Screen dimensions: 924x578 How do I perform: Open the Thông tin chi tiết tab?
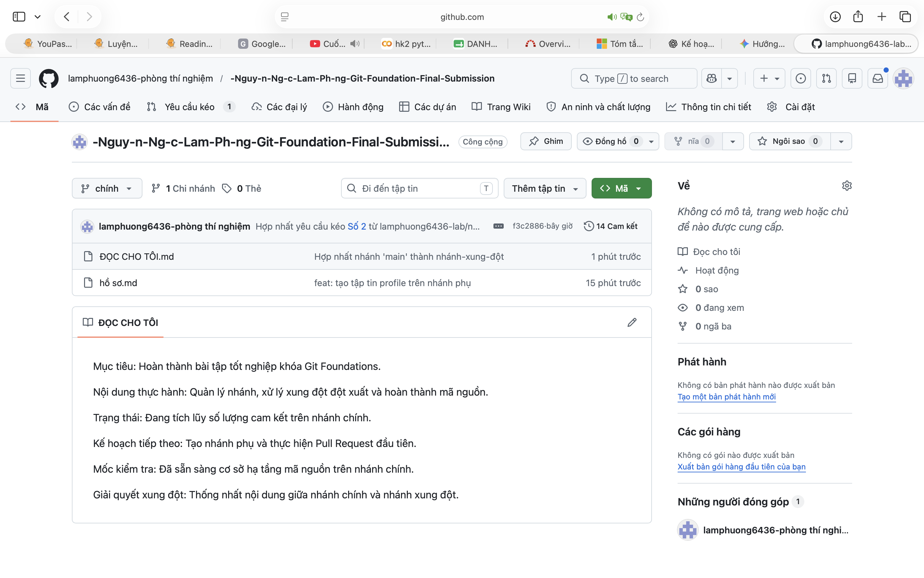click(x=708, y=107)
